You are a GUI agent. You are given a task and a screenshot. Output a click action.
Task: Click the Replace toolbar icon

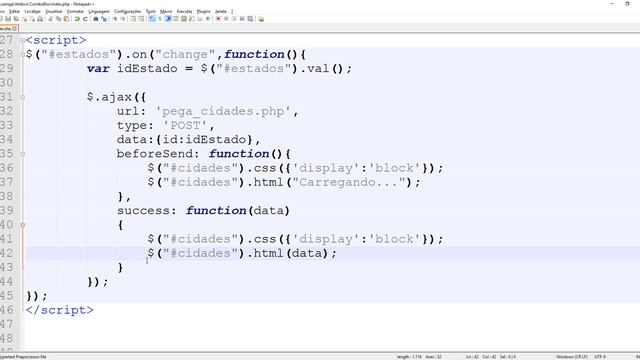click(104, 19)
